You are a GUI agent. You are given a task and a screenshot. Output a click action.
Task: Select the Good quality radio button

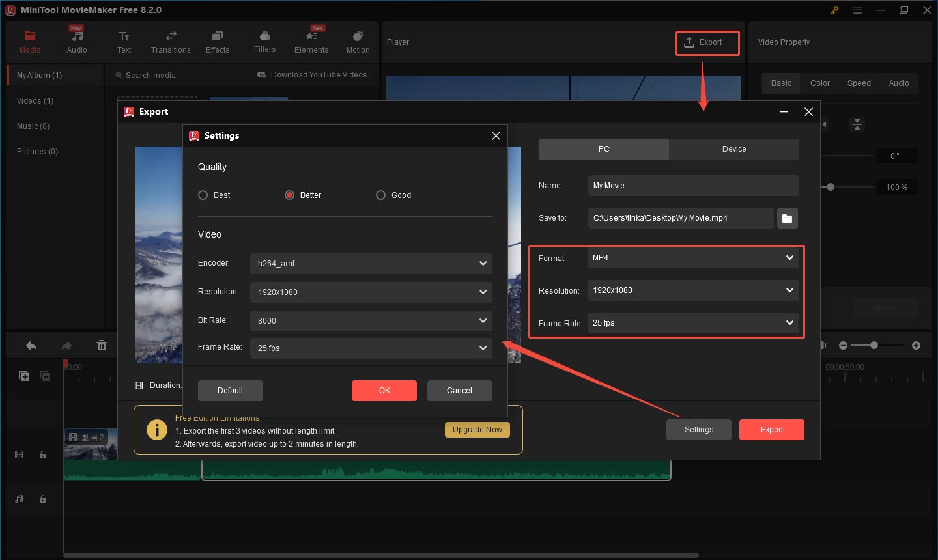tap(380, 195)
